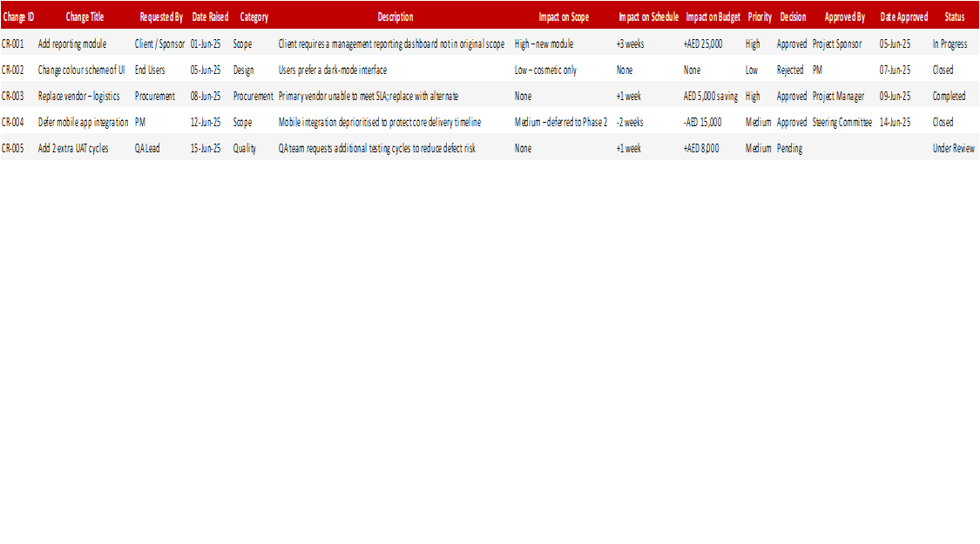This screenshot has width=980, height=544.
Task: Click the Impact on Schedule header
Action: coord(648,17)
